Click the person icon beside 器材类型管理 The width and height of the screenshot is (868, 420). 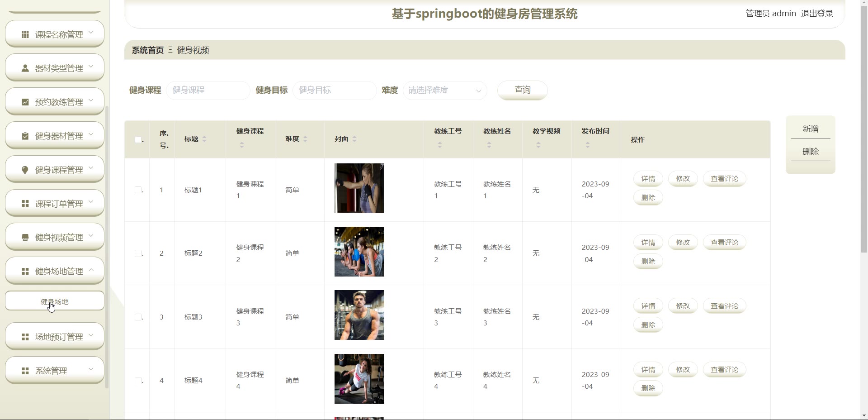click(25, 68)
